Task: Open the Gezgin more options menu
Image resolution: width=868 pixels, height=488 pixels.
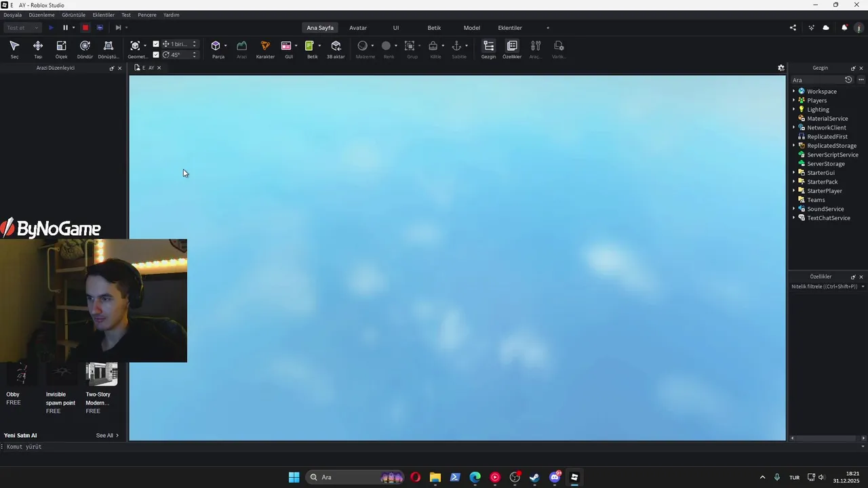Action: coord(861,80)
